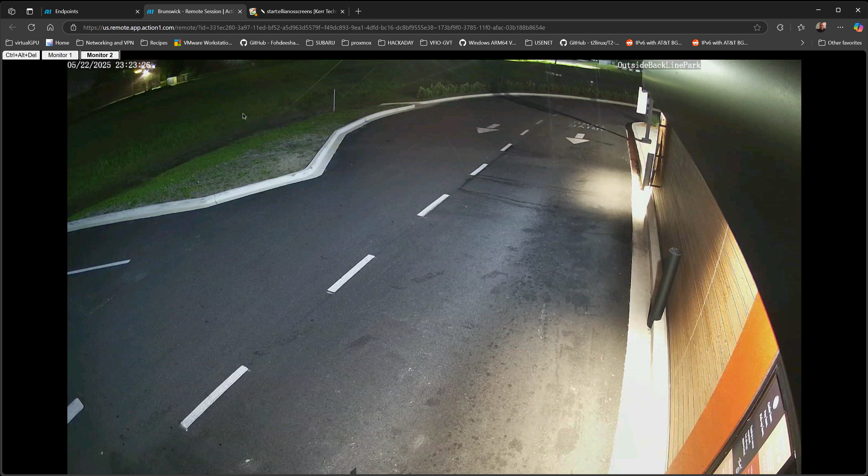Go to the browser Home page
Screen dimensions: 868x476
pyautogui.click(x=50, y=27)
